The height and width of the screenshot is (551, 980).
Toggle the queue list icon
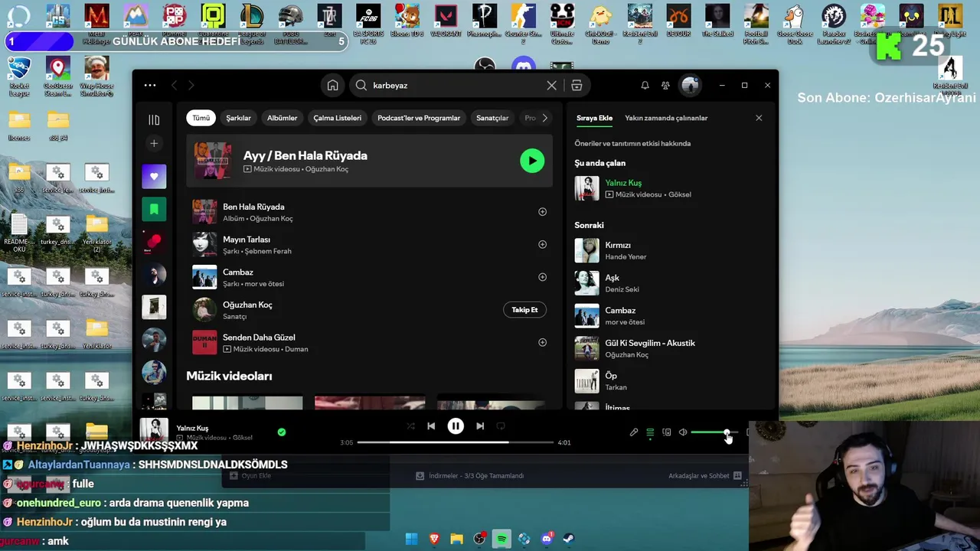click(650, 432)
